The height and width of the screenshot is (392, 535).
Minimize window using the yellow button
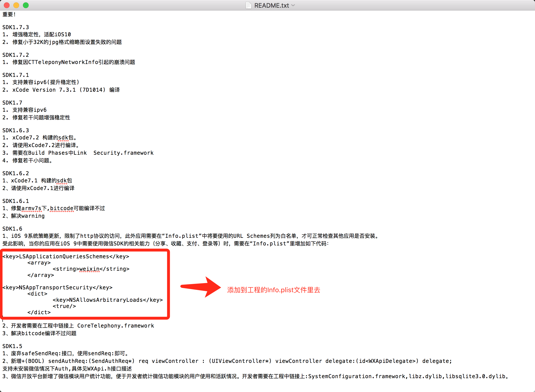[16, 5]
